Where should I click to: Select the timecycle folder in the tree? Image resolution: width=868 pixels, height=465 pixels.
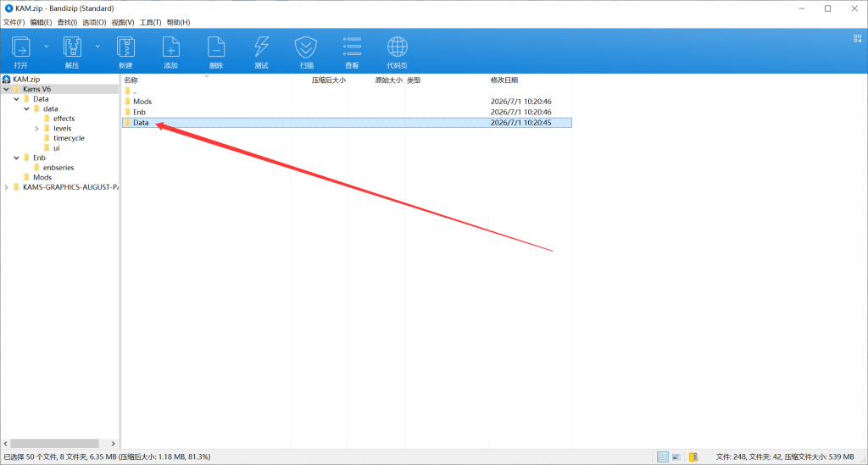coord(69,138)
